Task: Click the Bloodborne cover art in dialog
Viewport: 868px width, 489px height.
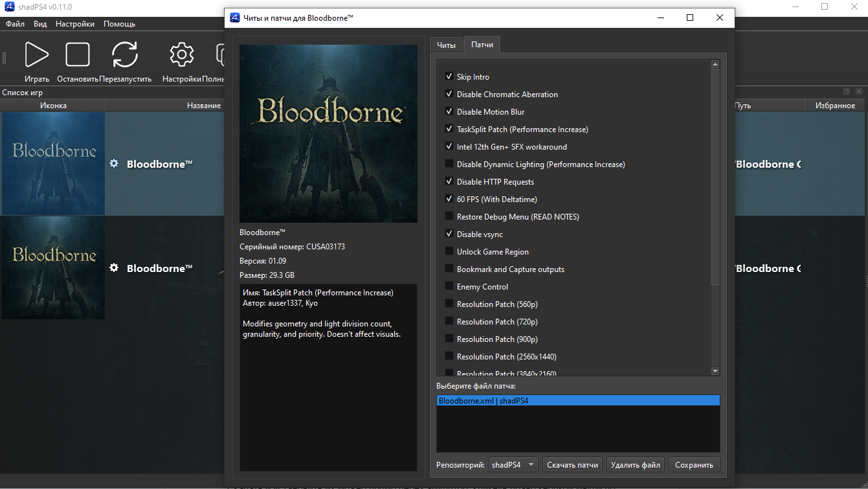Action: (x=328, y=133)
